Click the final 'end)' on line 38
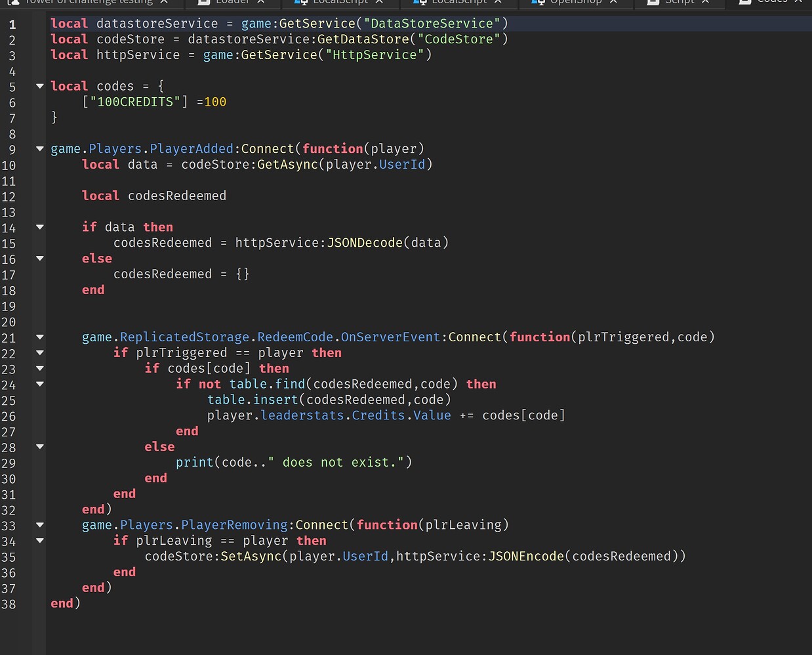This screenshot has height=655, width=812. point(66,603)
